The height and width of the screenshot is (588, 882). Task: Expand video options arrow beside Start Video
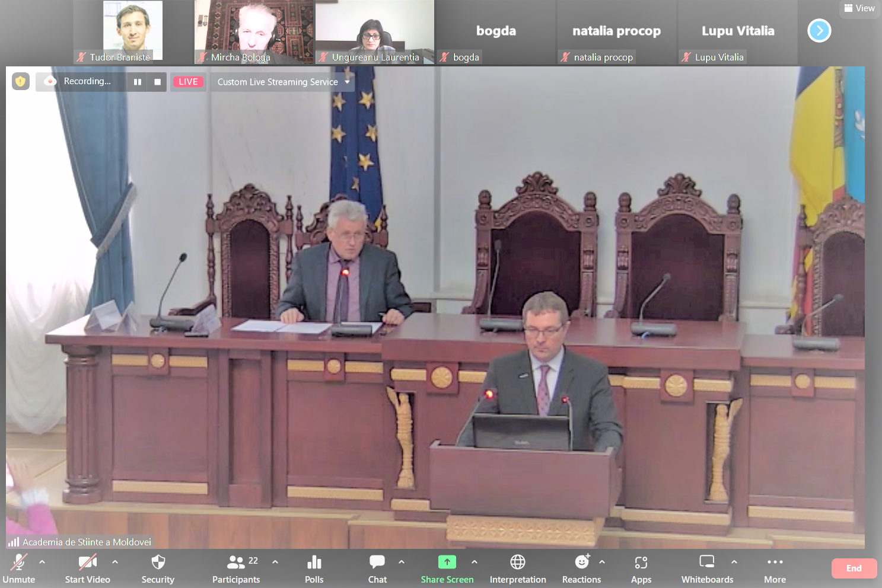(115, 561)
